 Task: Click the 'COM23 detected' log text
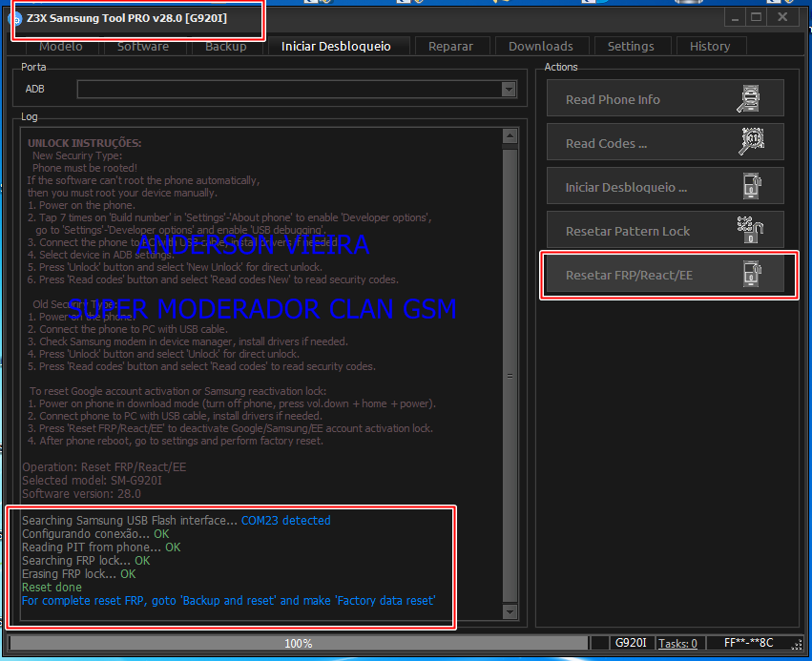286,520
